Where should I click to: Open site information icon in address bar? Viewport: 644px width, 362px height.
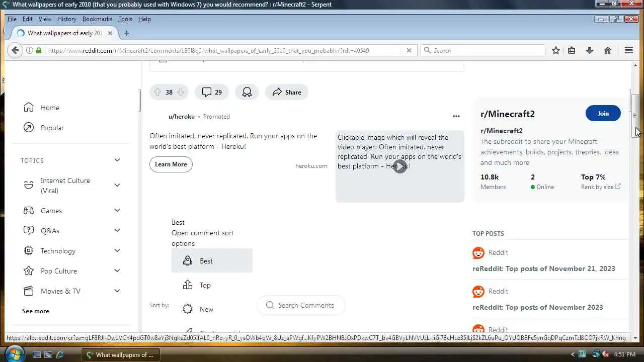pos(29,50)
